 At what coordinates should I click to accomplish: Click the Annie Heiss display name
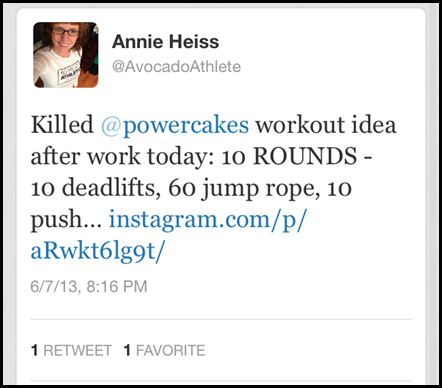pos(165,42)
